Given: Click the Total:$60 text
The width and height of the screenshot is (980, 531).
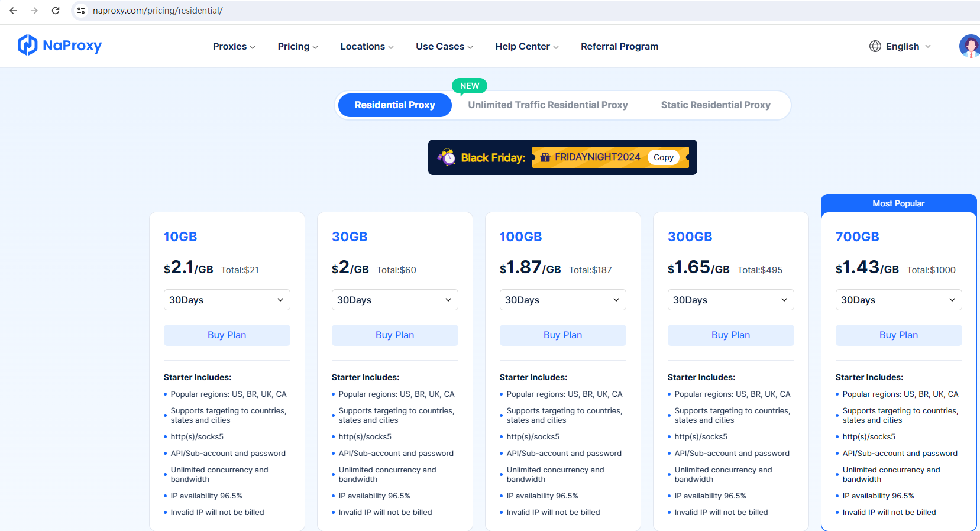Looking at the screenshot, I should pos(396,270).
